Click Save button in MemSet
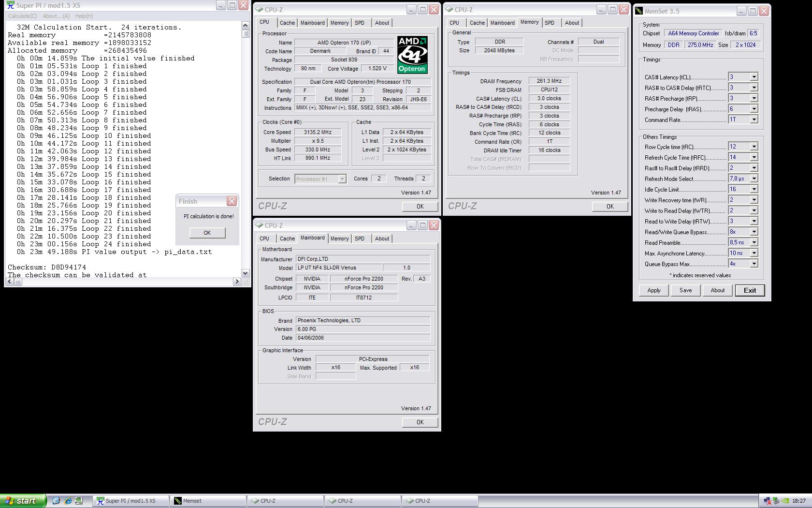The height and width of the screenshot is (508, 812). [x=685, y=290]
